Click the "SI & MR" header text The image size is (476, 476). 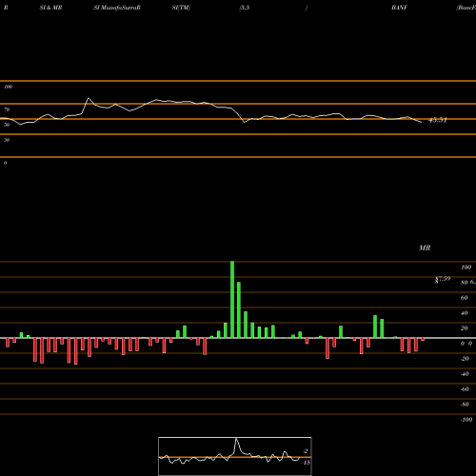(50, 8)
